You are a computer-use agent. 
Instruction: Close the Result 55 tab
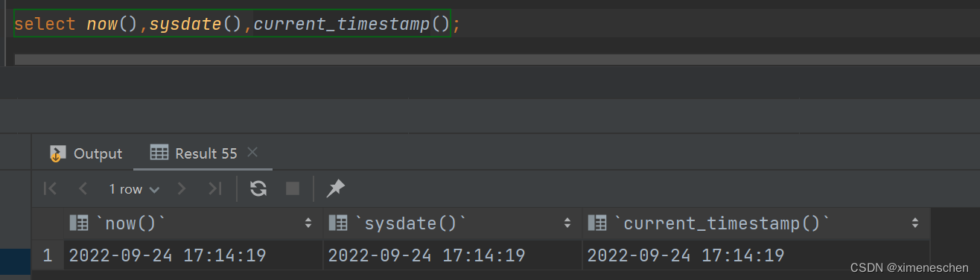252,153
